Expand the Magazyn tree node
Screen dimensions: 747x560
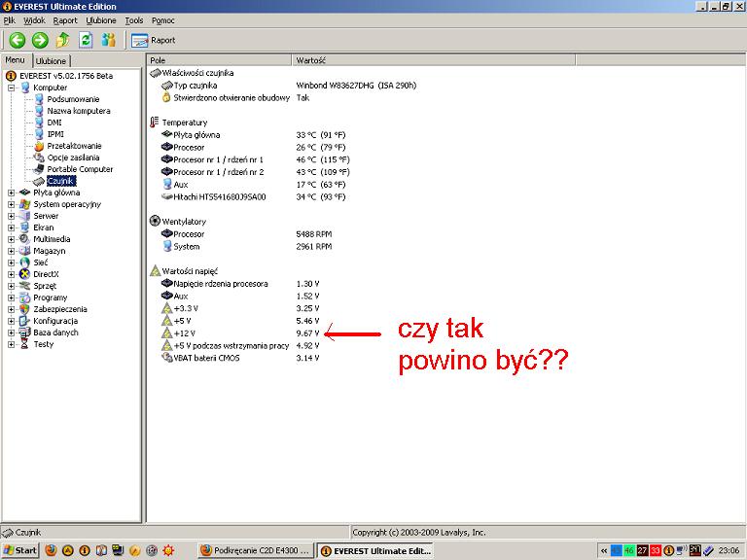click(12, 251)
